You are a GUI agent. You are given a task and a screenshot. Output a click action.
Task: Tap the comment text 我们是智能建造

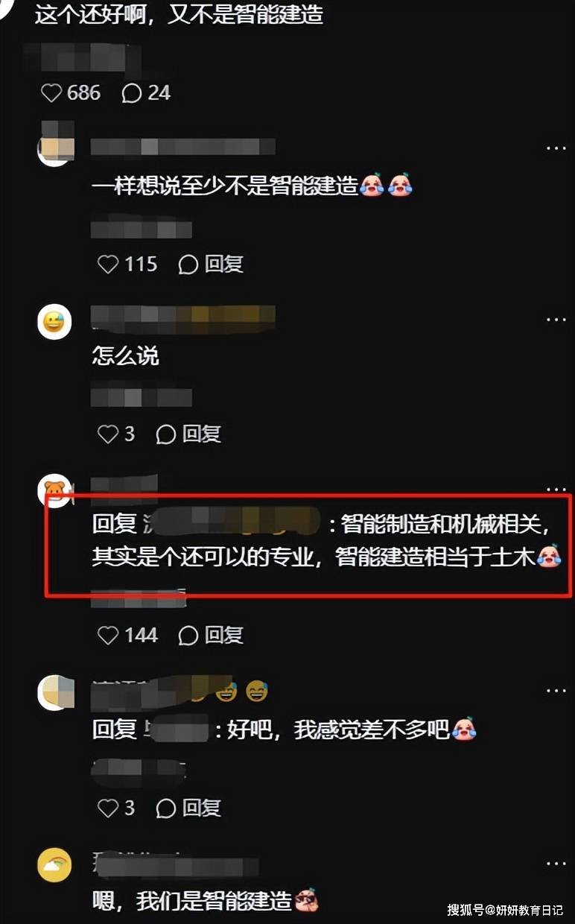tap(214, 902)
